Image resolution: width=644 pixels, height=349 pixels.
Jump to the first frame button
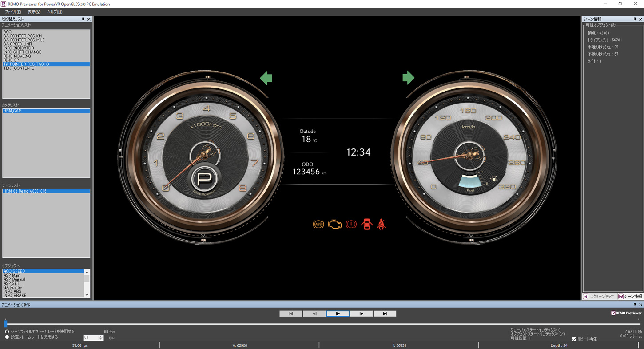point(291,313)
